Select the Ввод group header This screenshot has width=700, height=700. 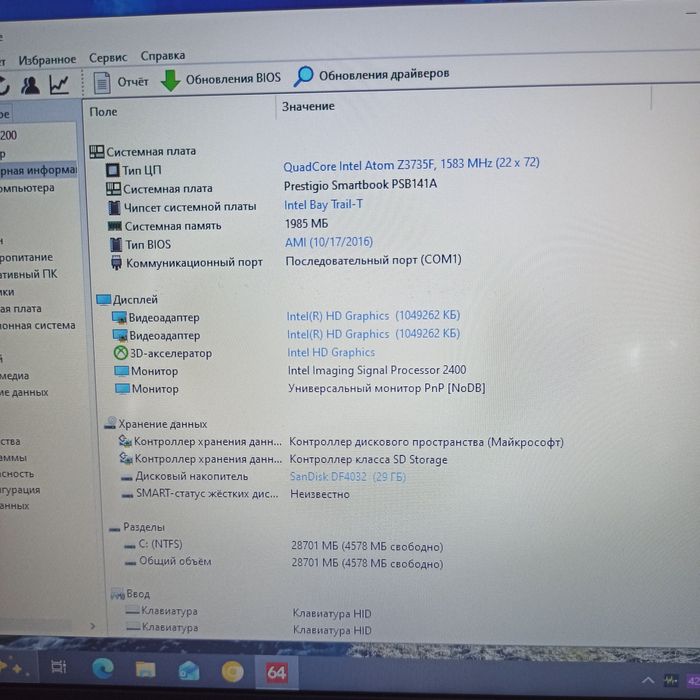130,594
